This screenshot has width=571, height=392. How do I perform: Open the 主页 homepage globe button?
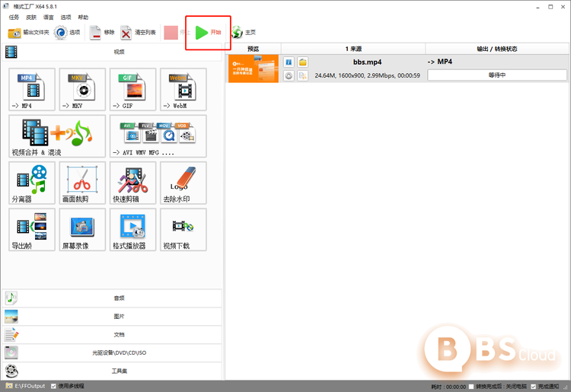point(244,33)
